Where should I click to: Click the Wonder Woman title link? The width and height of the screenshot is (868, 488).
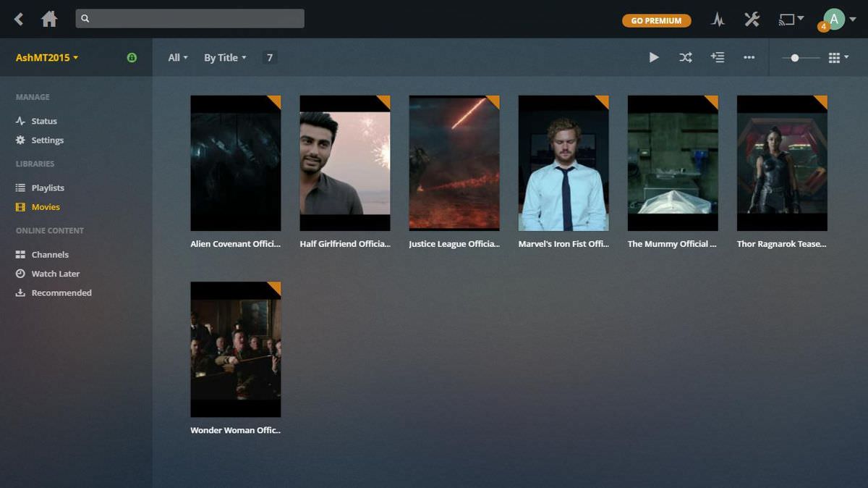(x=235, y=430)
